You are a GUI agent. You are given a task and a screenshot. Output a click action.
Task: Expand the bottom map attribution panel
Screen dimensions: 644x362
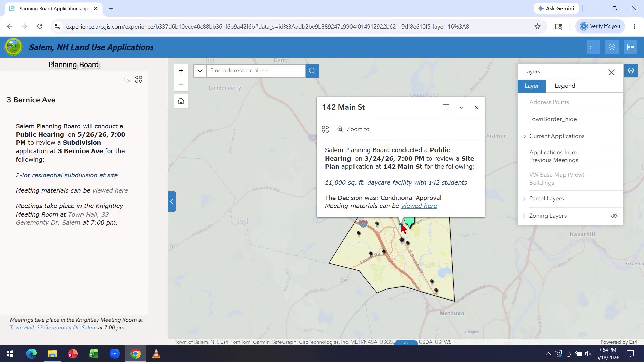[x=406, y=343]
